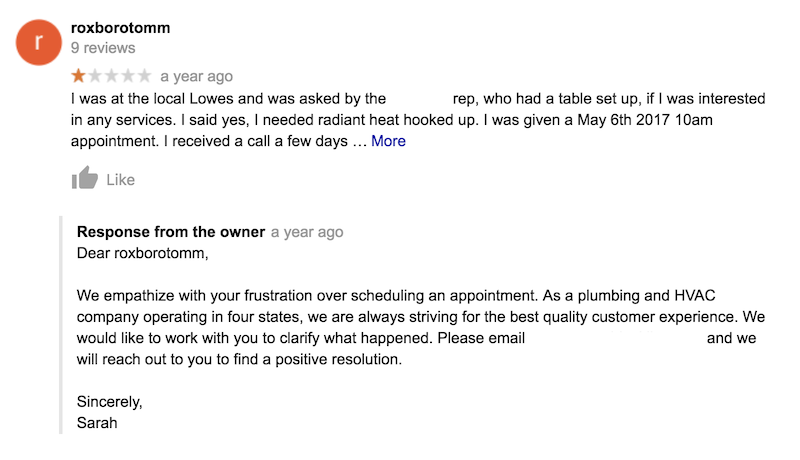Click the 'Dear roxborotomm,' greeting line
Viewport: 800px width, 460px height.
pyautogui.click(x=142, y=253)
